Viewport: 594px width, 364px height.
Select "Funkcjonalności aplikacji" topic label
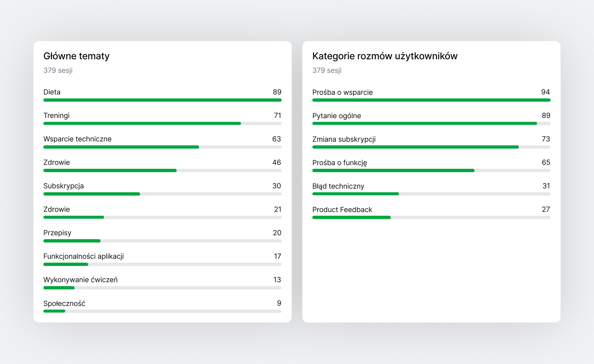click(83, 256)
